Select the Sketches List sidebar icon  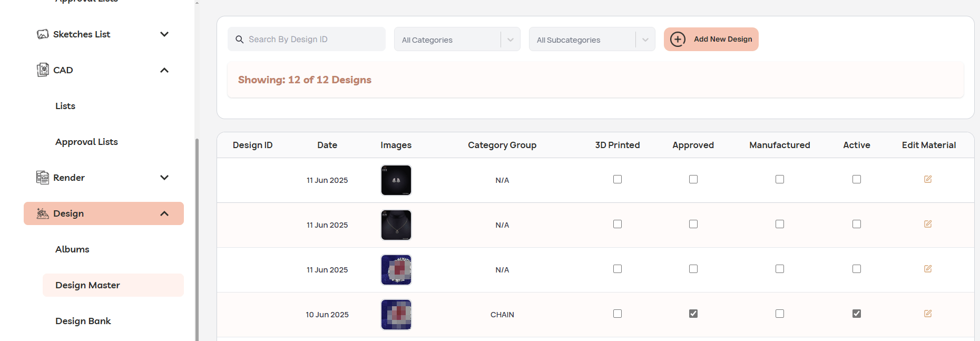pos(43,34)
